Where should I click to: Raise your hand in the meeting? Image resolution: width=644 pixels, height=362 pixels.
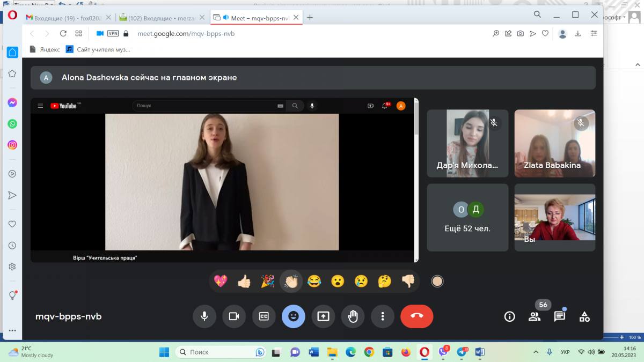click(353, 316)
